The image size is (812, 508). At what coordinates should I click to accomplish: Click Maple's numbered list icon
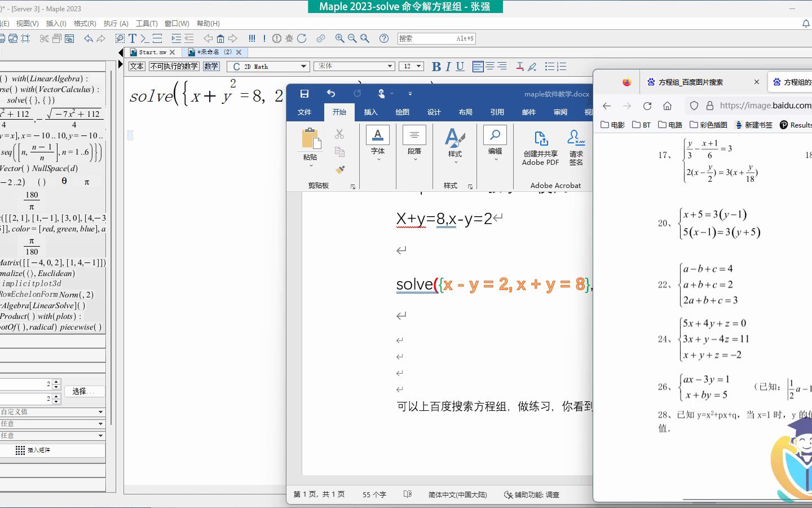pos(562,67)
